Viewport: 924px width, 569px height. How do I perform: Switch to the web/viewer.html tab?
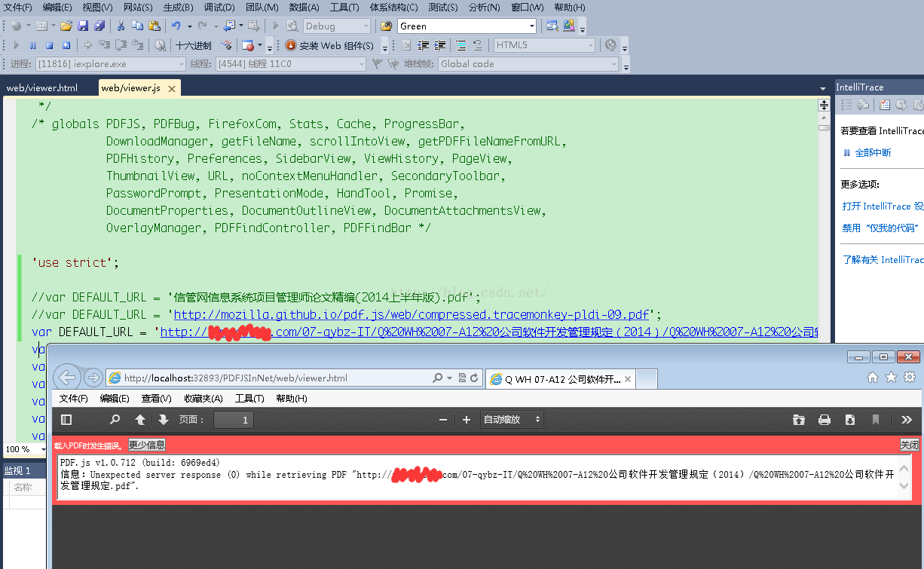pyautogui.click(x=42, y=88)
